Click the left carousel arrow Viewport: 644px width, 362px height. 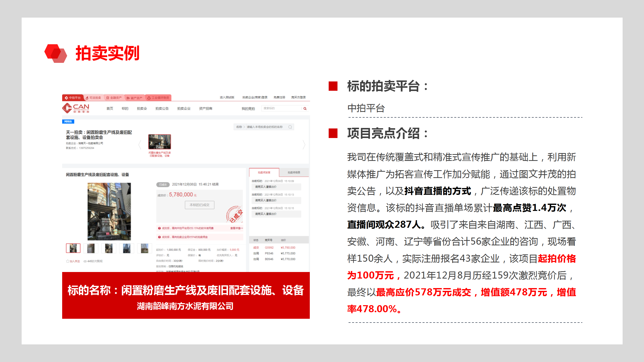pyautogui.click(x=140, y=145)
